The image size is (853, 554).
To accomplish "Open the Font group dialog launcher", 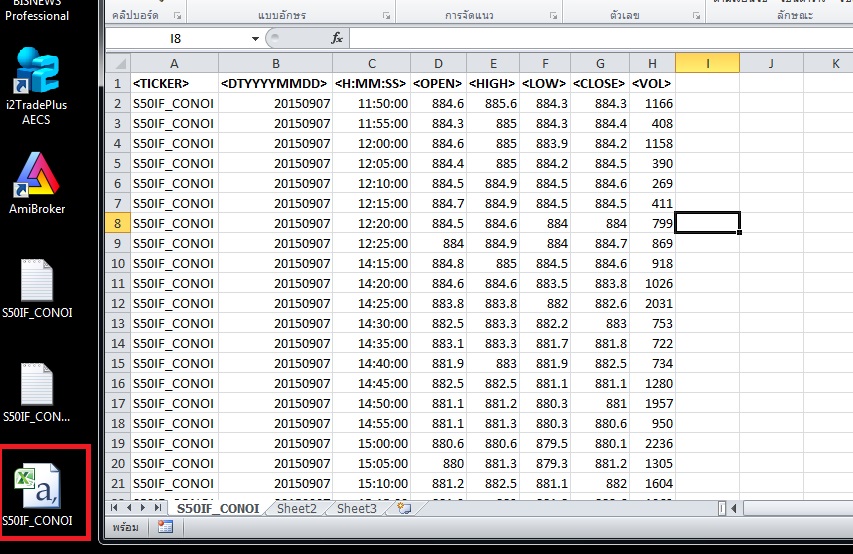I will [387, 16].
